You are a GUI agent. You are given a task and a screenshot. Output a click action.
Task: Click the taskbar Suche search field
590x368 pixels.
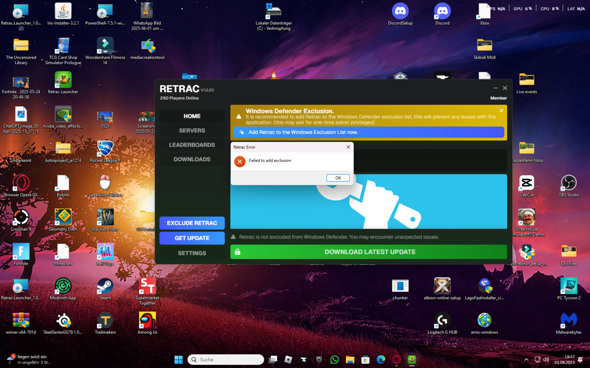point(226,360)
